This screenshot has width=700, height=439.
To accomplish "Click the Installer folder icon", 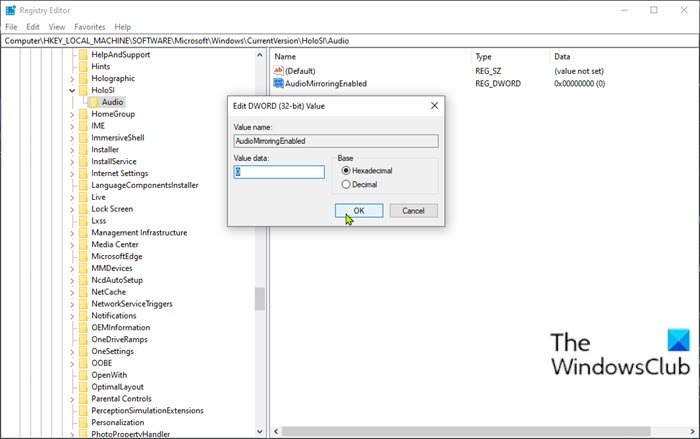I will [83, 150].
